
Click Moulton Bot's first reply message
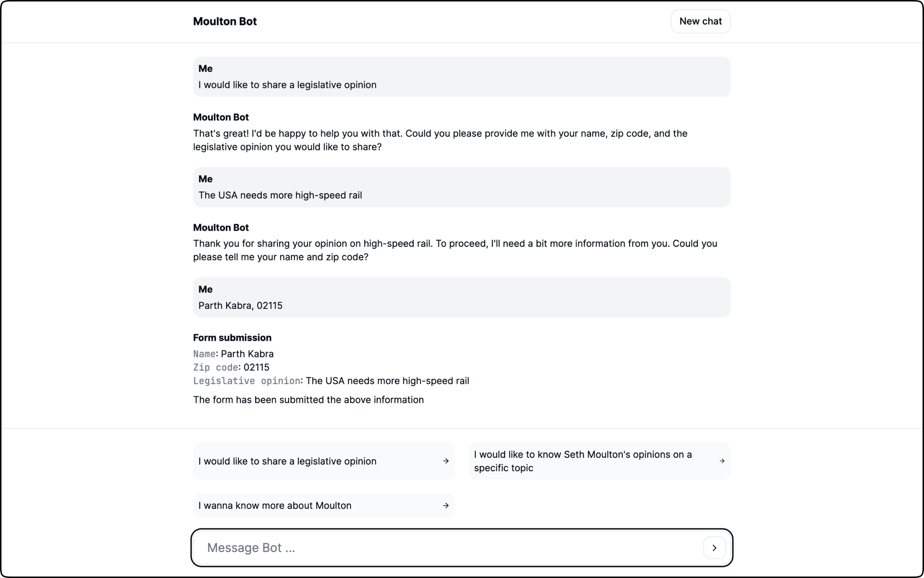point(439,140)
